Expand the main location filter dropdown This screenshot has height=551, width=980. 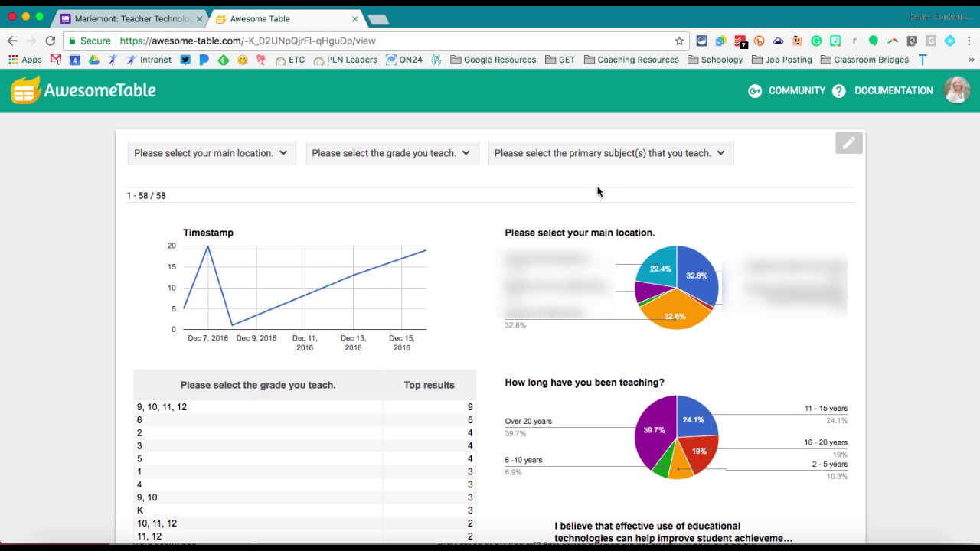tap(211, 153)
